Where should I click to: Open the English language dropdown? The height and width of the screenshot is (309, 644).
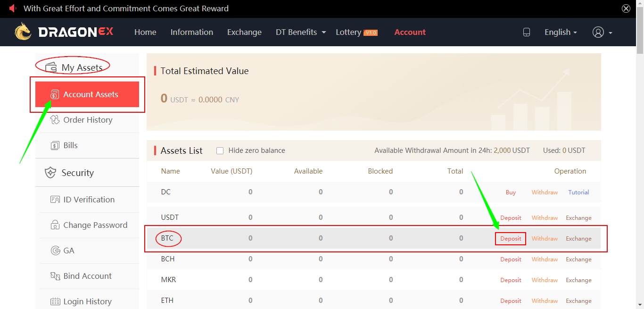click(x=561, y=32)
